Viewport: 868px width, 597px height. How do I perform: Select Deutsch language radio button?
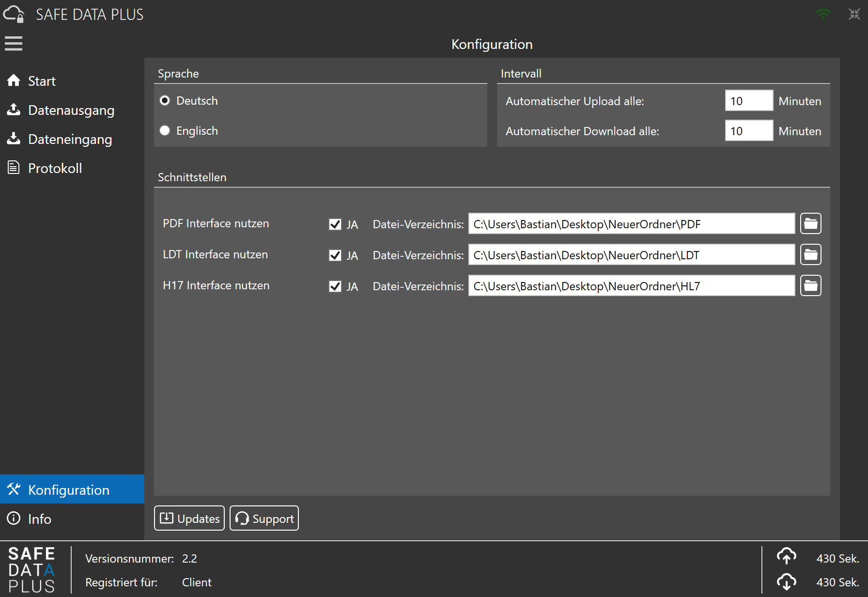[x=165, y=100]
